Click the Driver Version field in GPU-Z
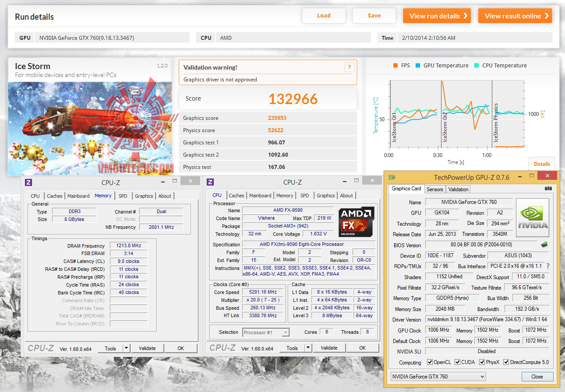 tap(487, 319)
